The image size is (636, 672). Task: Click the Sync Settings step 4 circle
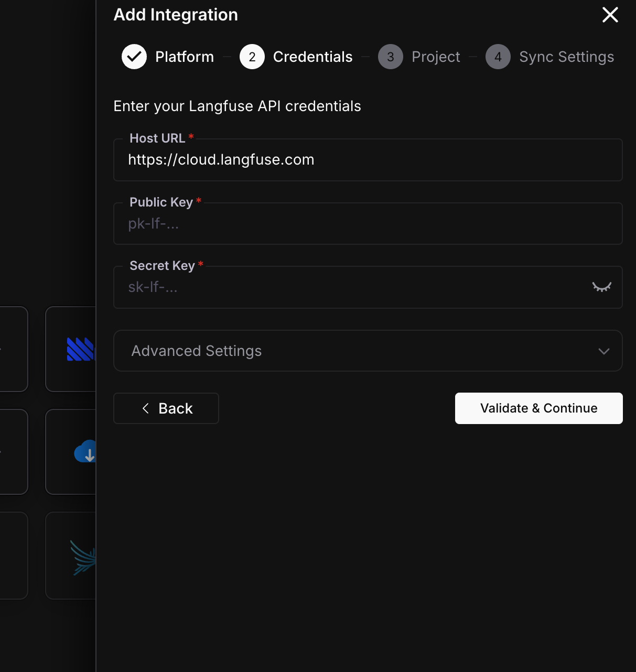[x=498, y=57]
